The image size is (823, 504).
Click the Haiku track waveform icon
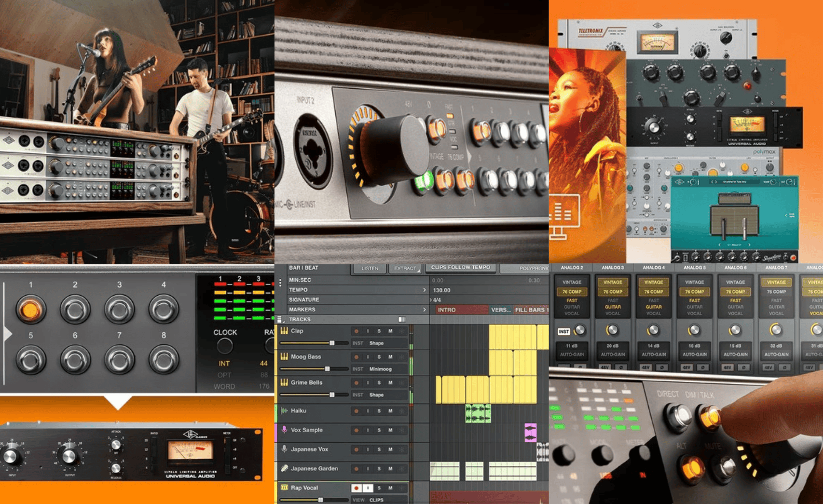pos(284,411)
